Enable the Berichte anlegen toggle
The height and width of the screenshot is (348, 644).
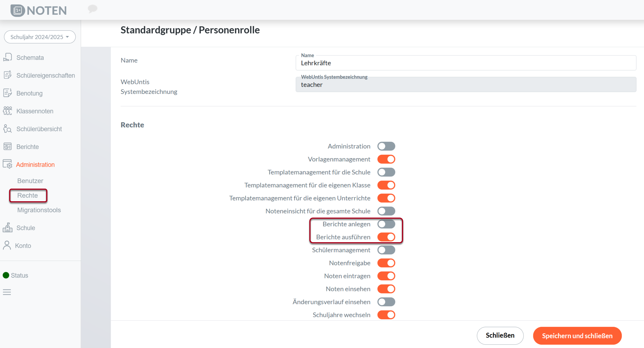[x=386, y=224]
